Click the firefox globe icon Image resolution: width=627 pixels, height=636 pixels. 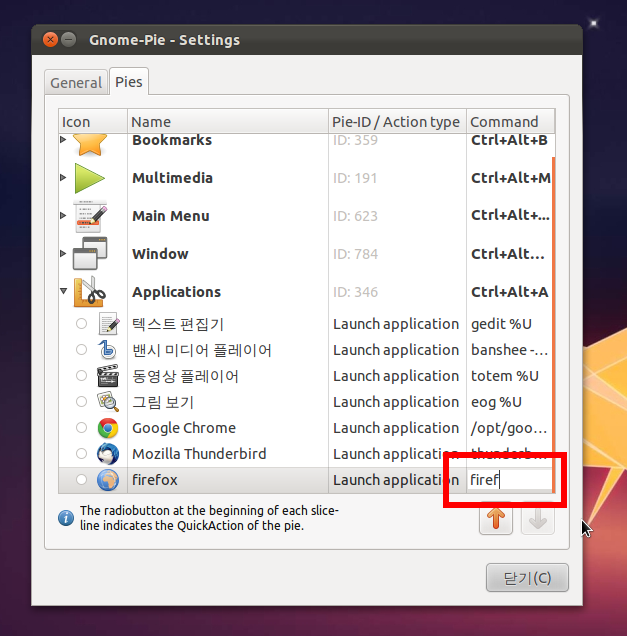click(108, 480)
